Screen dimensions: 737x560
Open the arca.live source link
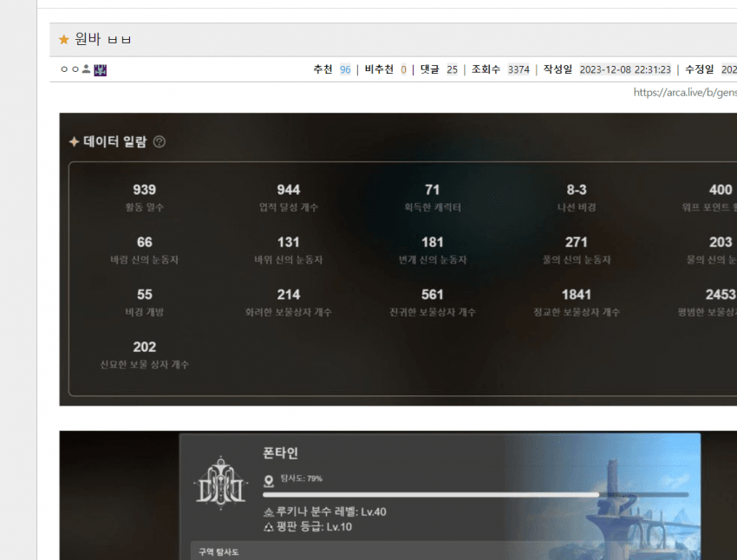pyautogui.click(x=684, y=93)
